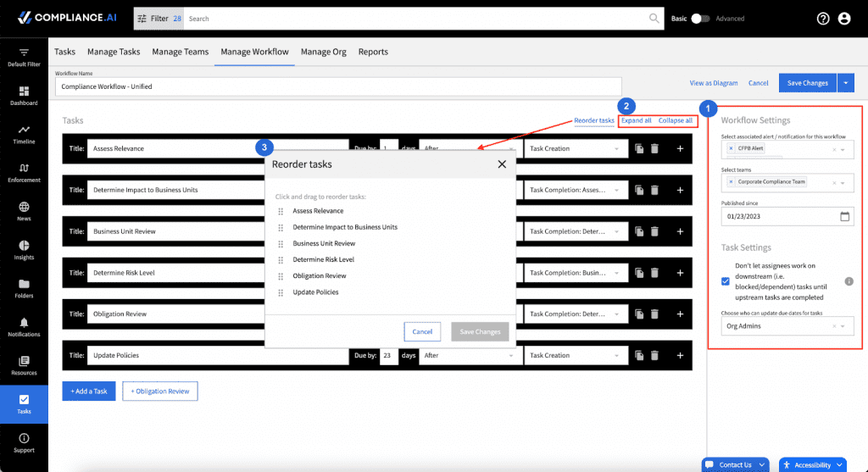Switch to the Manage Teams tab

180,52
